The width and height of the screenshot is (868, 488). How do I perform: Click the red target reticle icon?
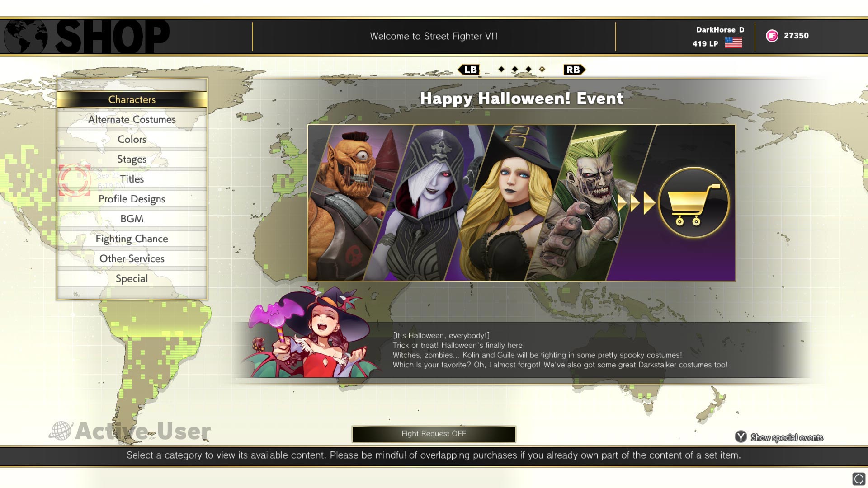tap(75, 180)
